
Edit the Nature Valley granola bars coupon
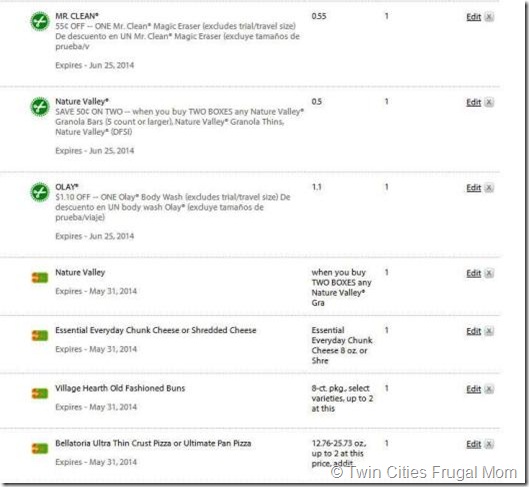pos(474,102)
